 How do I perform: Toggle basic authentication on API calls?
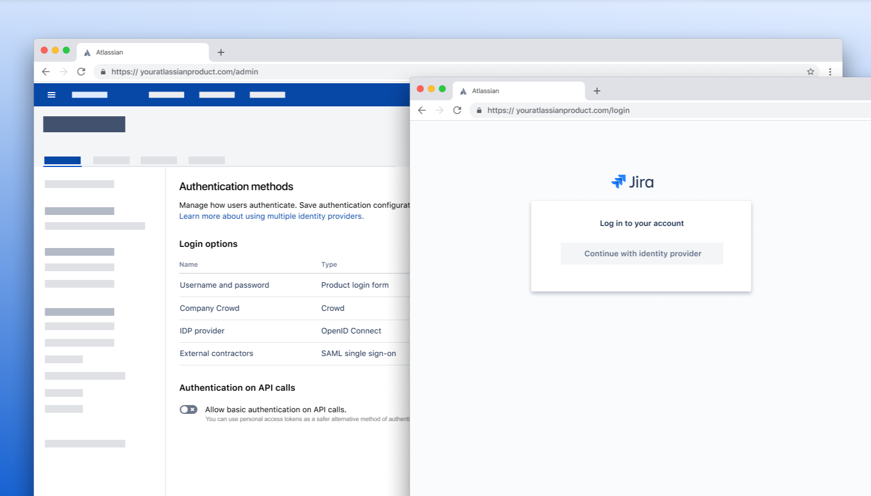(188, 409)
